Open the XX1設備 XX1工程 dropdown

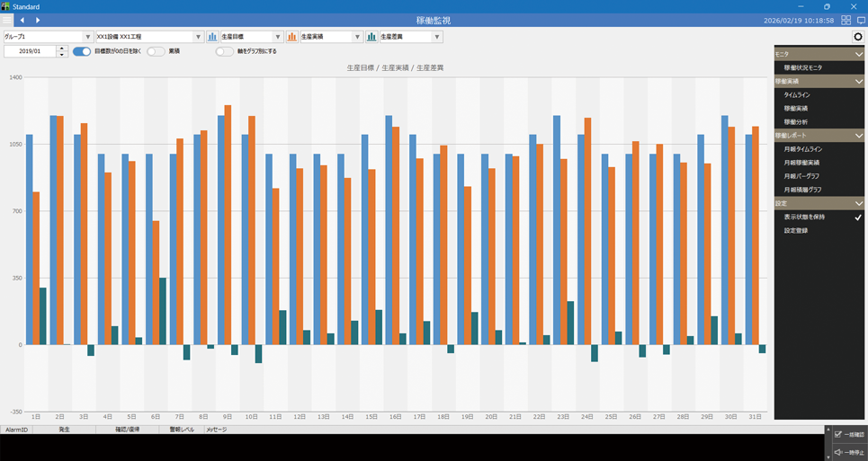click(199, 37)
